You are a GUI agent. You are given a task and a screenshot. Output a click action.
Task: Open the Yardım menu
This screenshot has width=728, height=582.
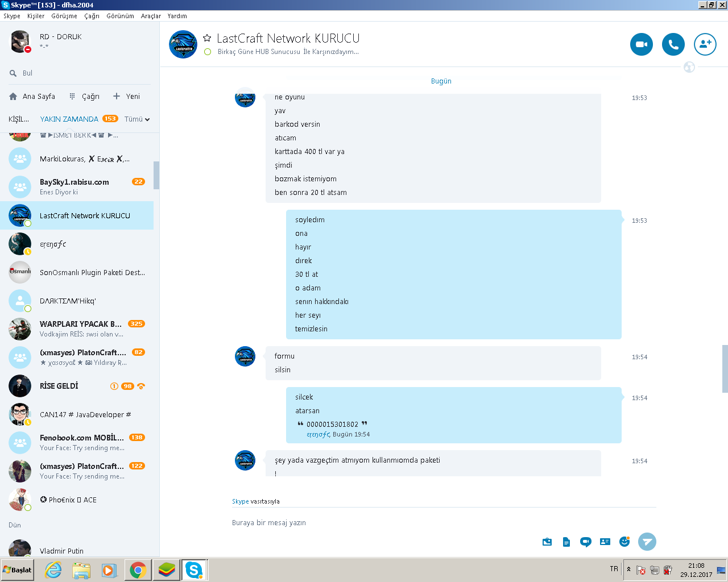click(177, 16)
